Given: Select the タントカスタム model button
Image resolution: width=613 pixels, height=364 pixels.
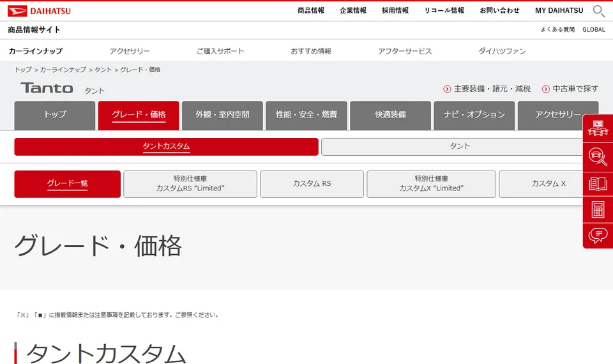Looking at the screenshot, I should pyautogui.click(x=166, y=147).
